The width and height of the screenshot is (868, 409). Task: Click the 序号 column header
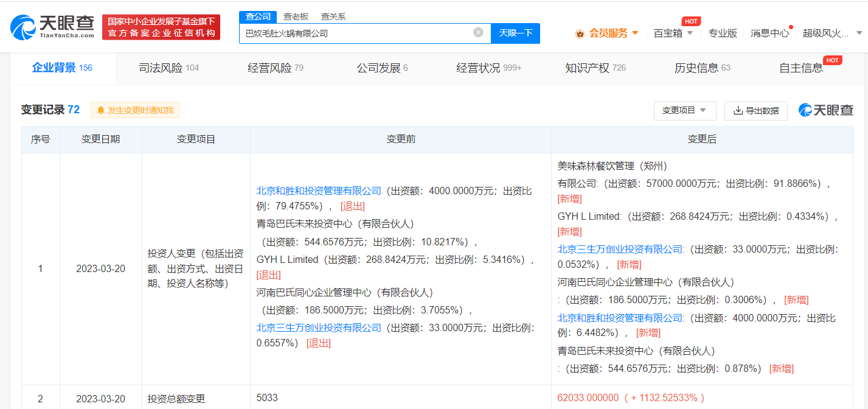point(41,139)
